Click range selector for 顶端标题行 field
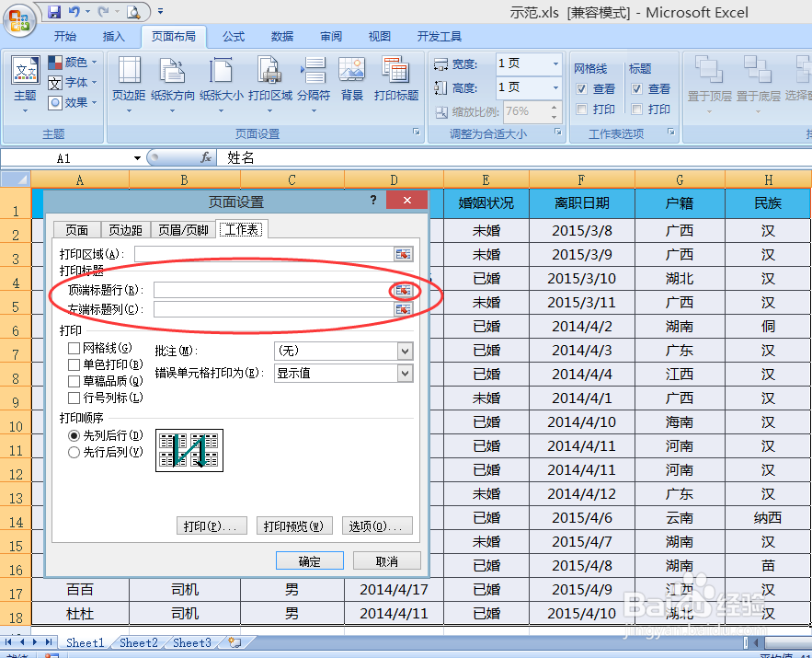The width and height of the screenshot is (812, 658). 403,290
